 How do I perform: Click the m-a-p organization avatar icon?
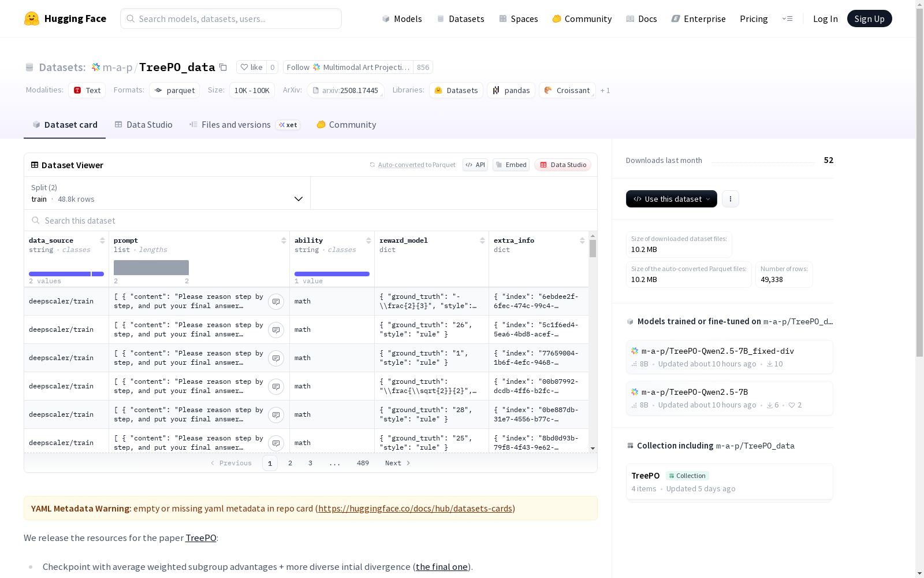[x=96, y=67]
